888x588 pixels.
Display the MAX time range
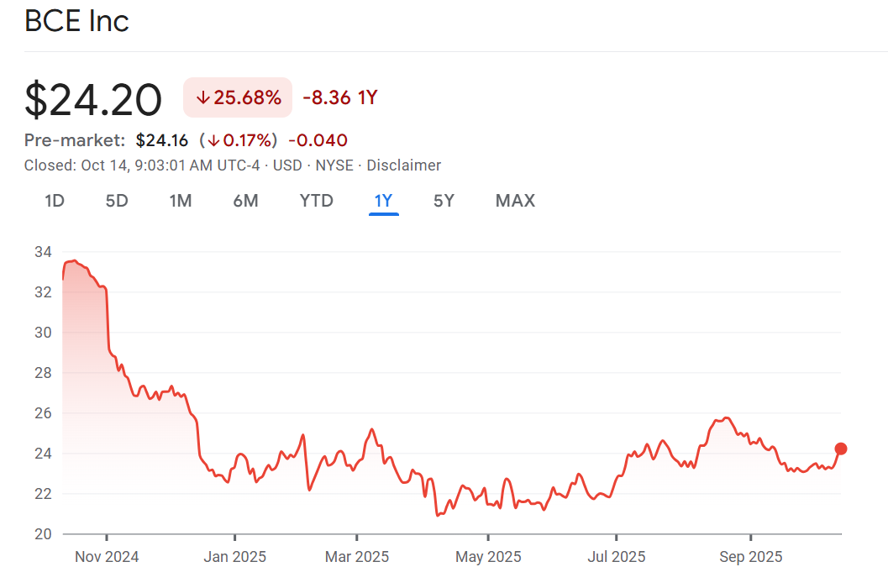pos(515,201)
